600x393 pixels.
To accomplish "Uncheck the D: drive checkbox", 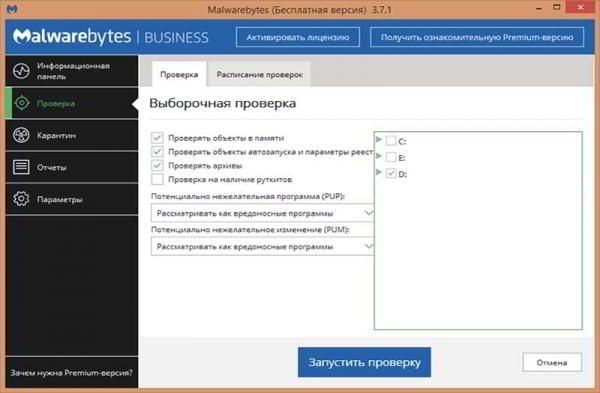I will (x=391, y=173).
